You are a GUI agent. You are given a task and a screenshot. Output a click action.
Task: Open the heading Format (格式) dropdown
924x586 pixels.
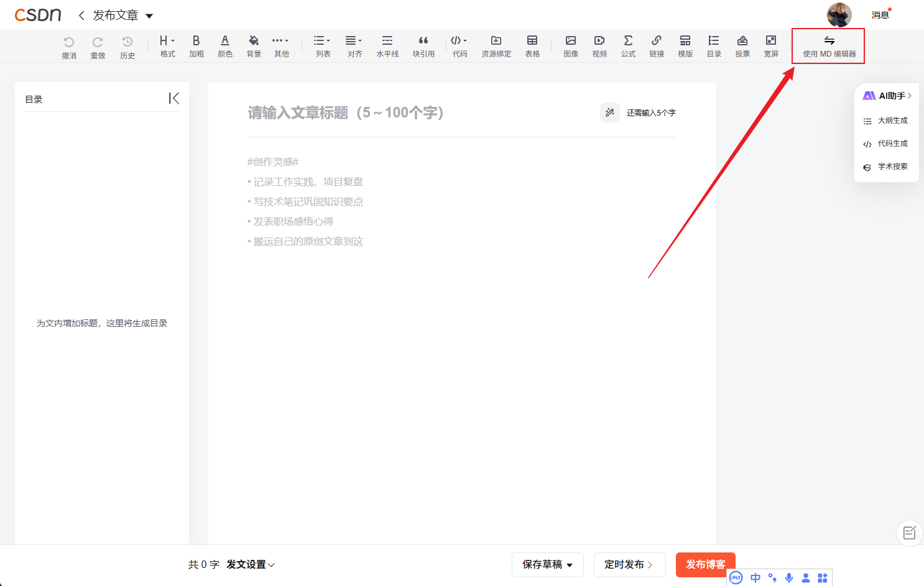167,46
